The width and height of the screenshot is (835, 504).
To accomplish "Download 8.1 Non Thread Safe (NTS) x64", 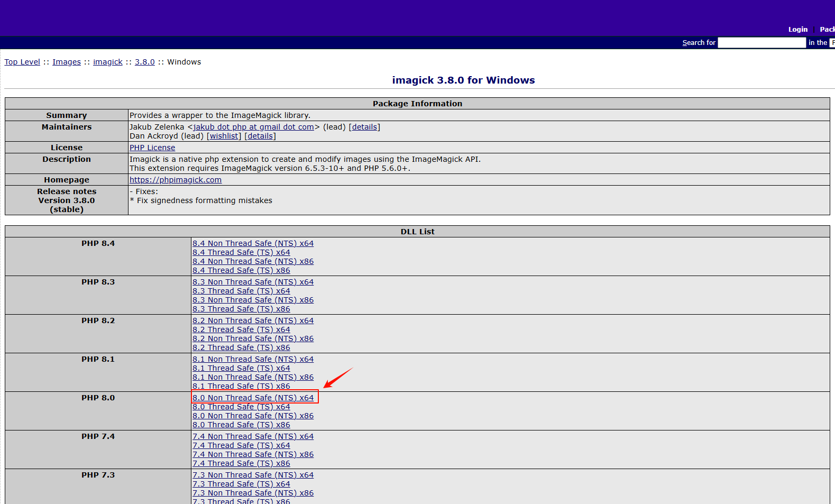I will tap(253, 359).
